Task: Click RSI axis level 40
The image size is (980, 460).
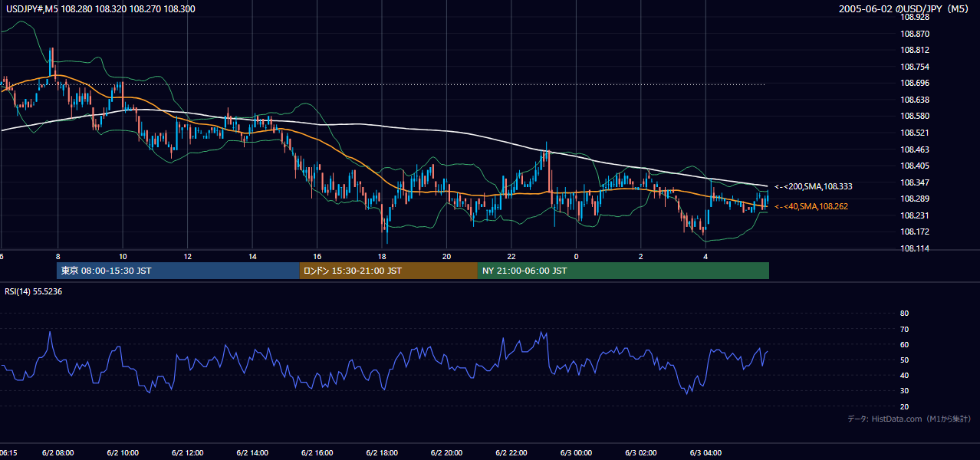Action: click(904, 375)
